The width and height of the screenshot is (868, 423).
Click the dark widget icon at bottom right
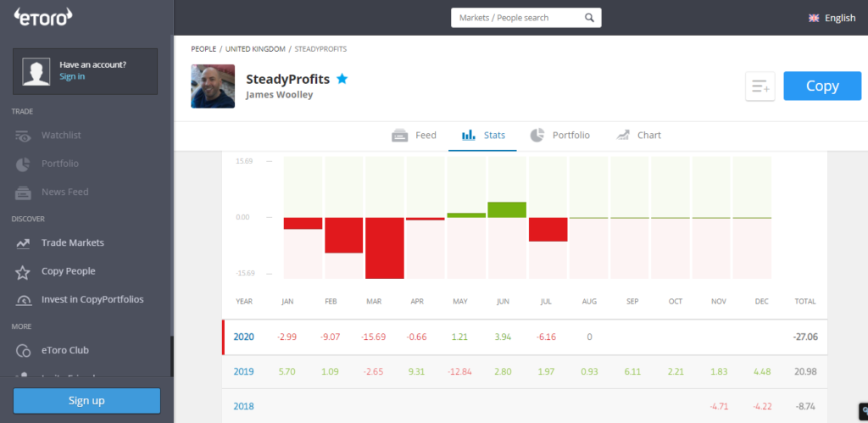(863, 411)
